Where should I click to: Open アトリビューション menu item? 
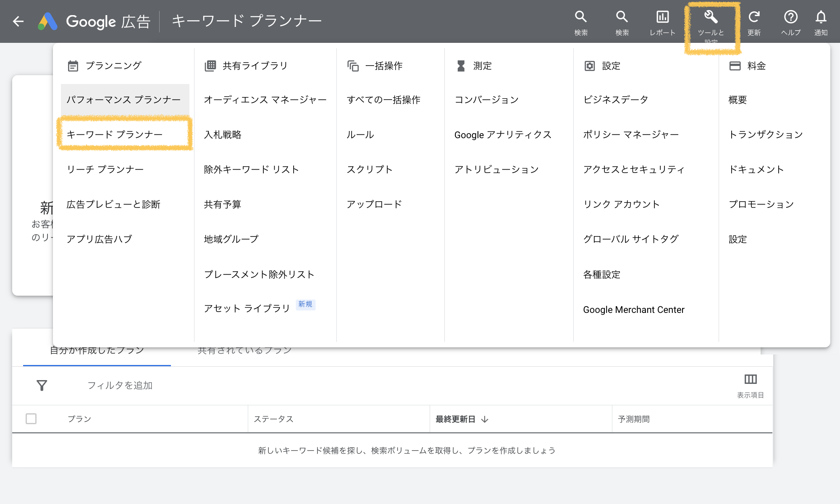click(x=496, y=169)
